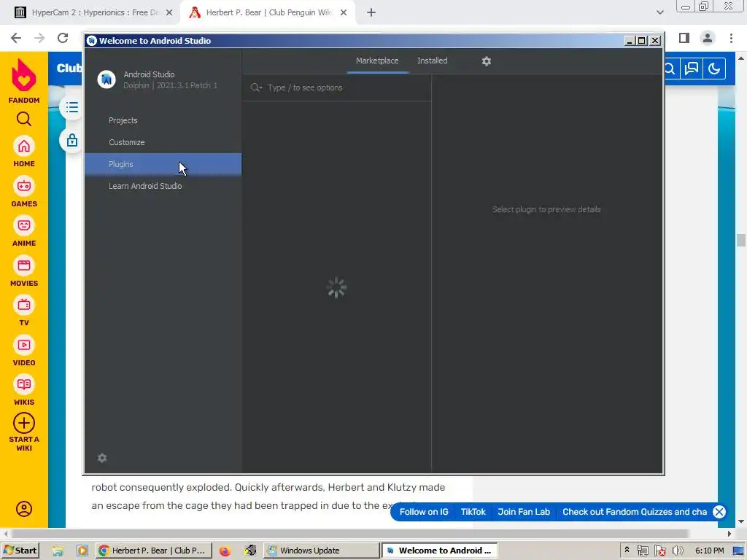Image resolution: width=747 pixels, height=560 pixels.
Task: Switch to Herbert P. Bear Chrome taskbar item
Action: (x=153, y=551)
